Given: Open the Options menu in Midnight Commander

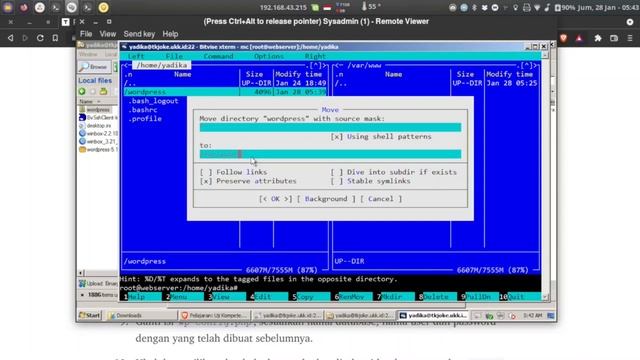Looking at the screenshot, I should tap(269, 56).
